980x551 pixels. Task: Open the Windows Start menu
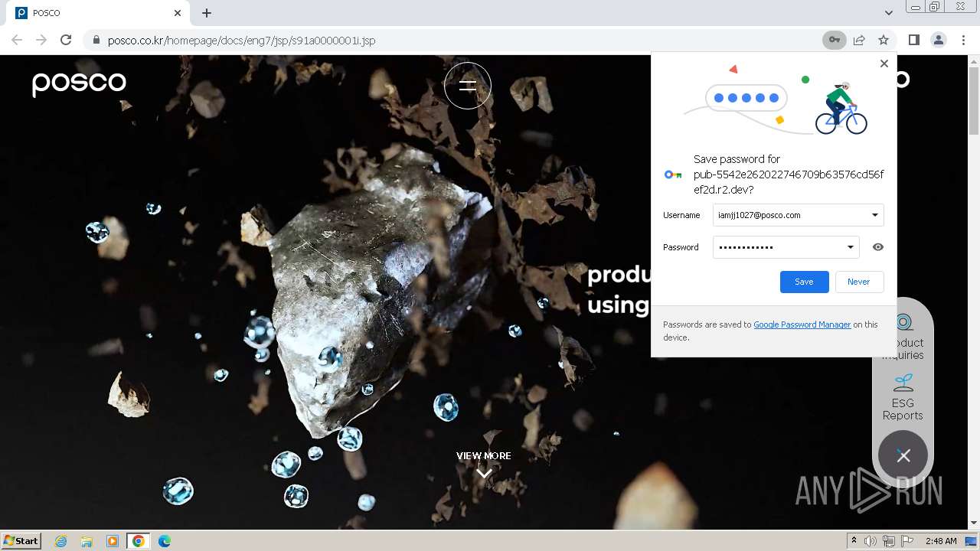point(21,540)
